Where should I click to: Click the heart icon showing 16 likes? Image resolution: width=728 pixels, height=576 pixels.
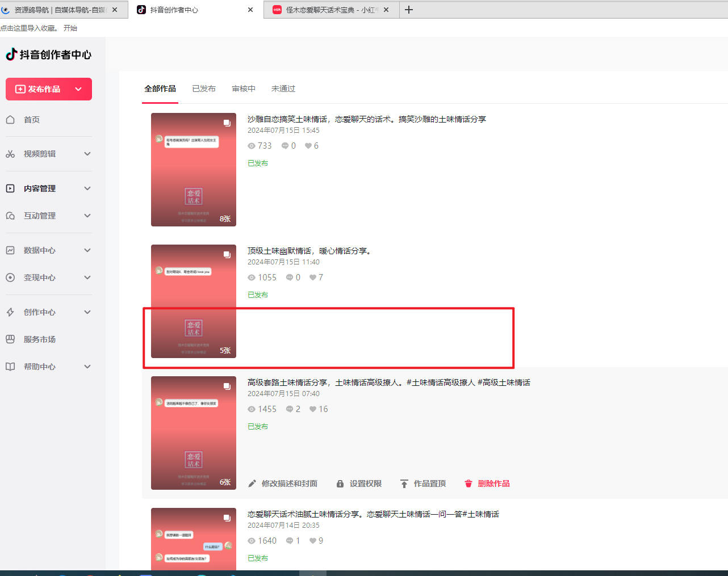pyautogui.click(x=313, y=409)
